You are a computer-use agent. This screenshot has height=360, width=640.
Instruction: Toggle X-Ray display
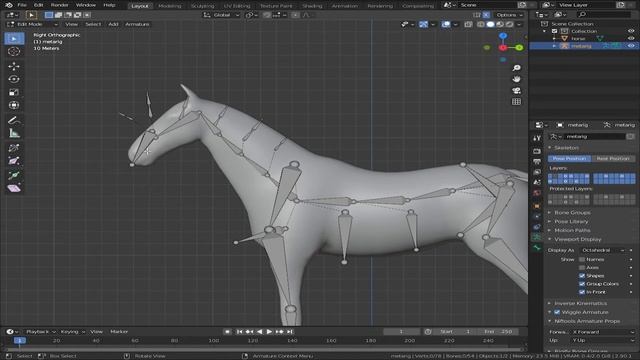[468, 24]
